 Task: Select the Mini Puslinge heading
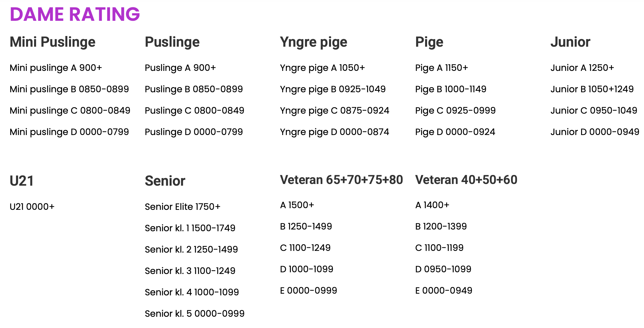[53, 42]
